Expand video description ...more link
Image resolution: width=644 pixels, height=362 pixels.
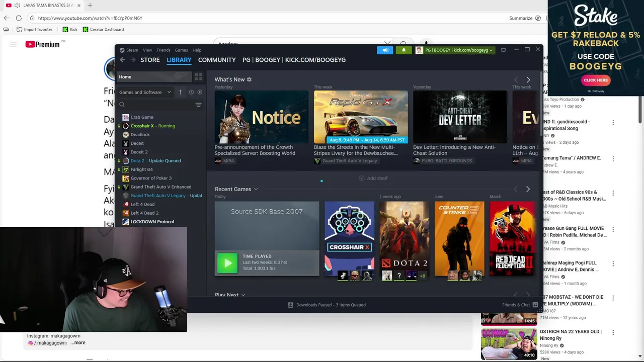(77, 343)
